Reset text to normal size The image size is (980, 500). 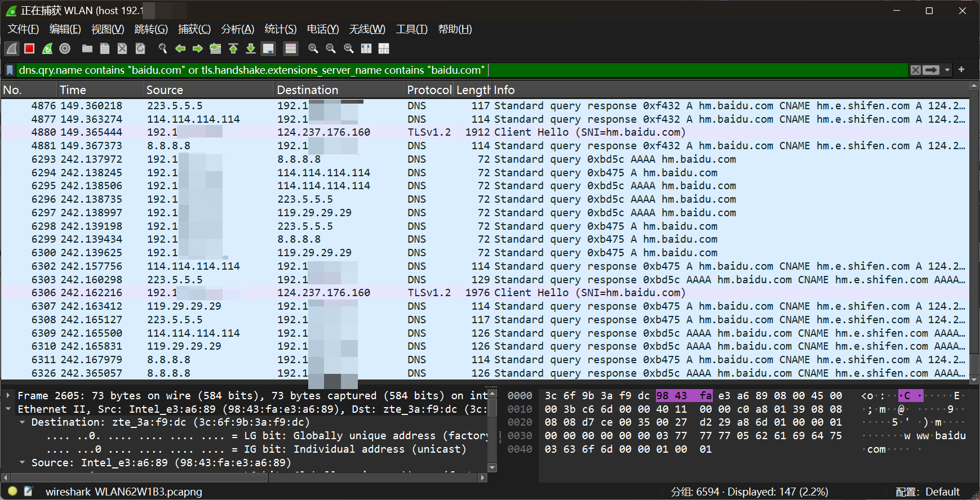pos(349,48)
